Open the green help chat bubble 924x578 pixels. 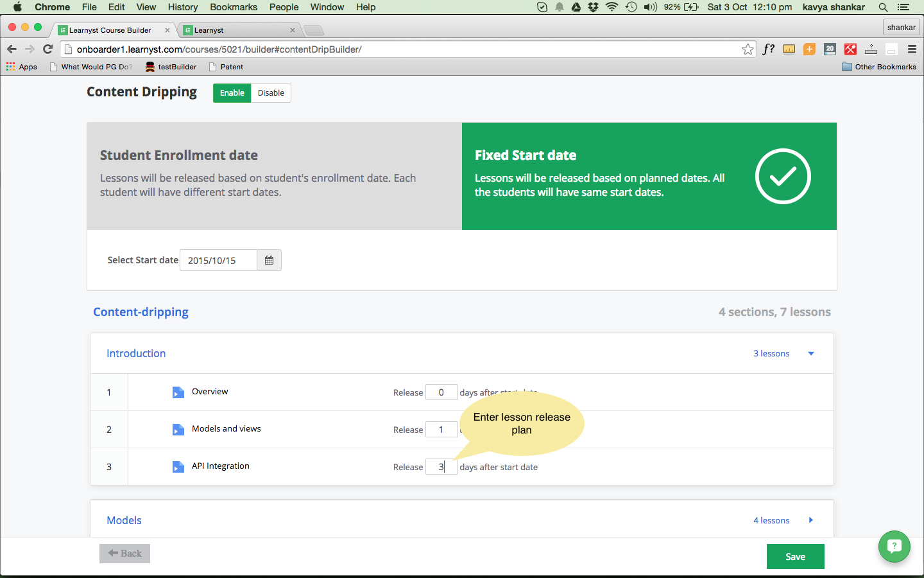[x=894, y=547]
